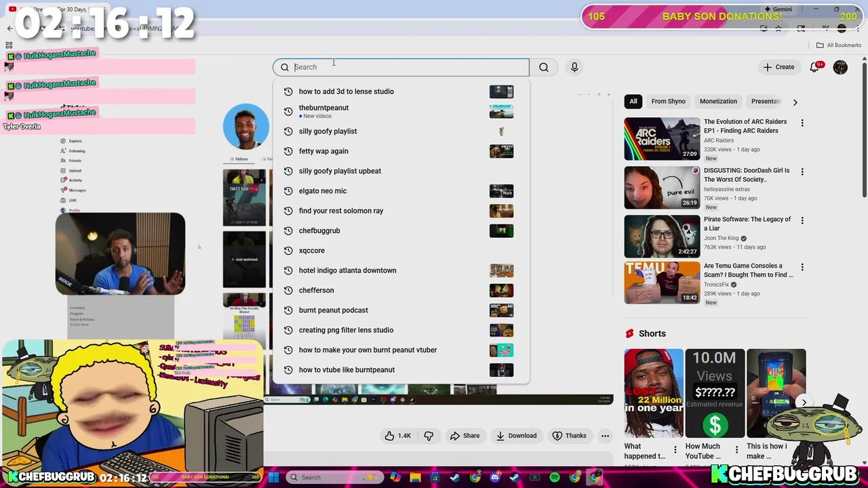Click the history icon beside 'xqcscore'
The height and width of the screenshot is (488, 868).
click(288, 251)
